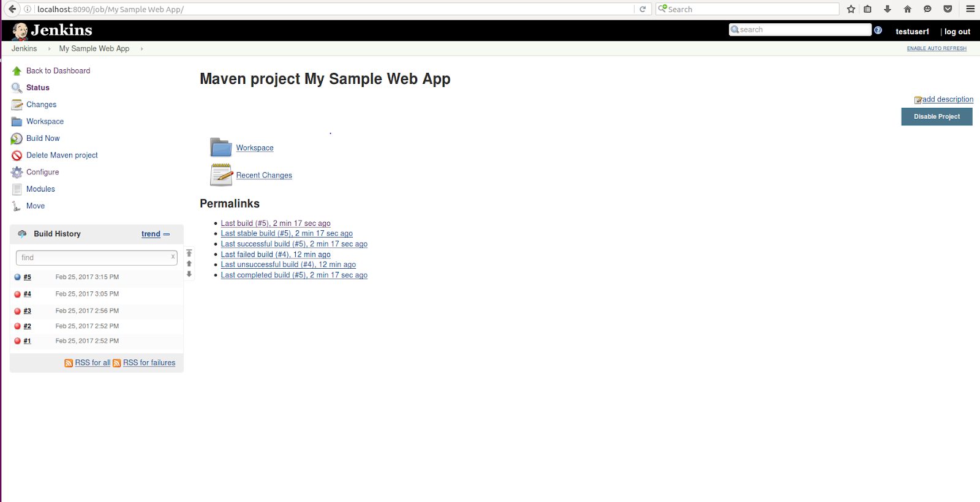Click the log out link

pyautogui.click(x=957, y=32)
